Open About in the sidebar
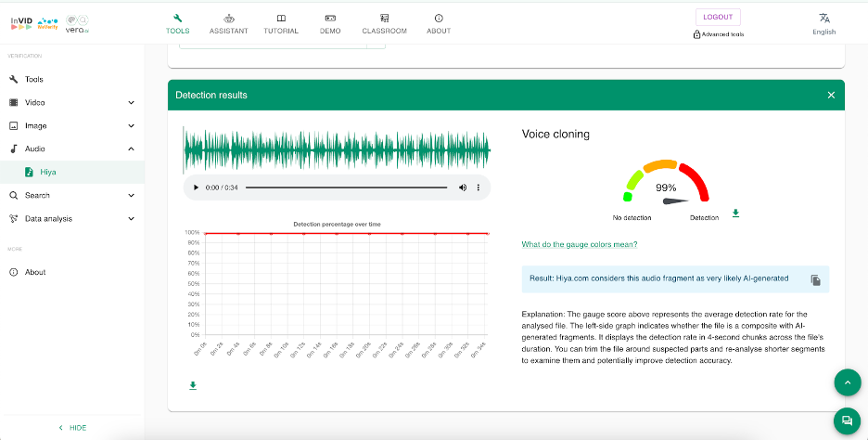This screenshot has width=868, height=440. click(x=72, y=272)
